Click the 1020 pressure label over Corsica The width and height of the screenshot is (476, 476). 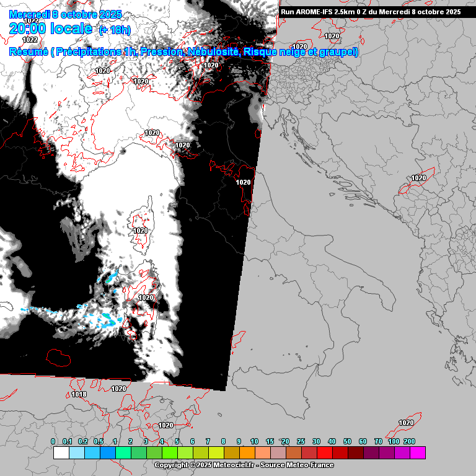coord(141,231)
